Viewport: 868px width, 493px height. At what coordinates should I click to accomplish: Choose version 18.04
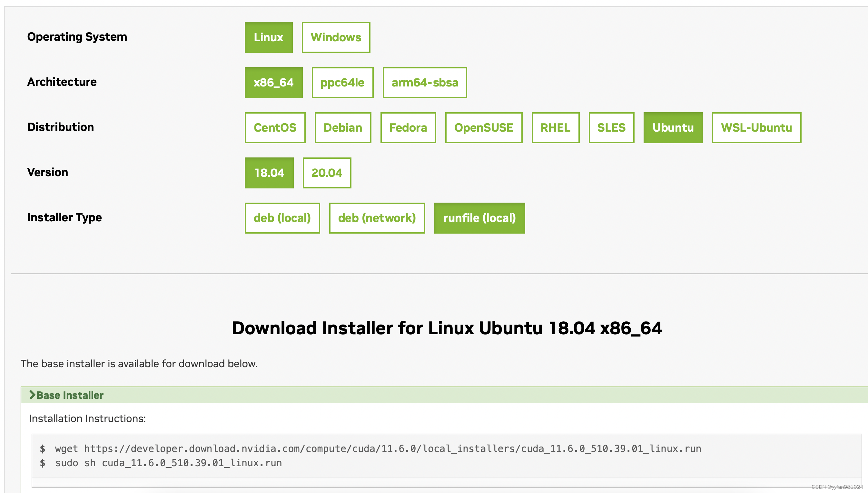pyautogui.click(x=269, y=173)
